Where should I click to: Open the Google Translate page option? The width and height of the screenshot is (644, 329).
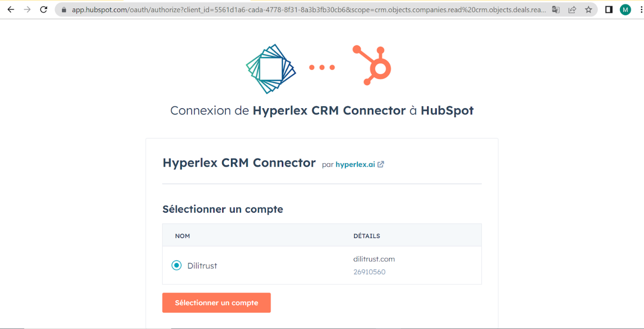556,9
